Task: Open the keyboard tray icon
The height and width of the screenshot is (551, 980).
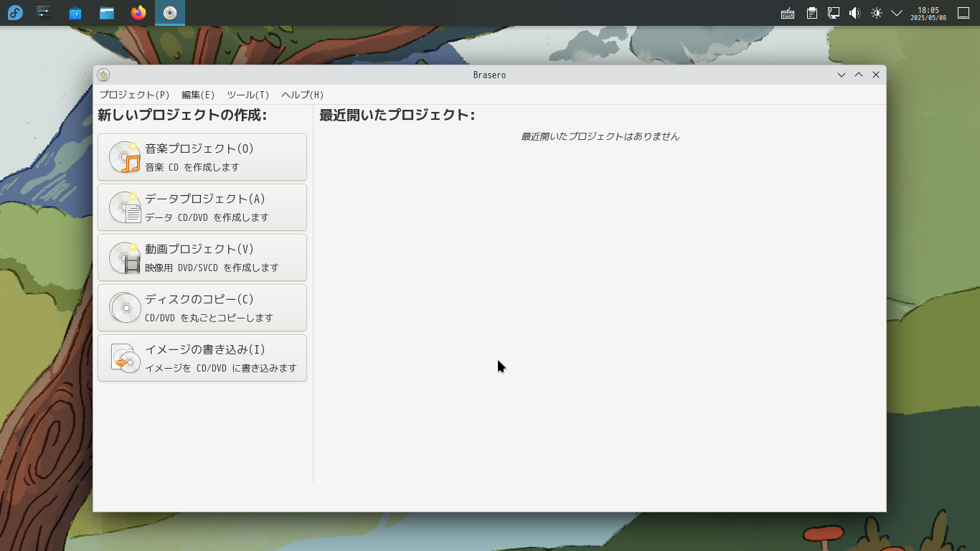Action: pyautogui.click(x=788, y=13)
